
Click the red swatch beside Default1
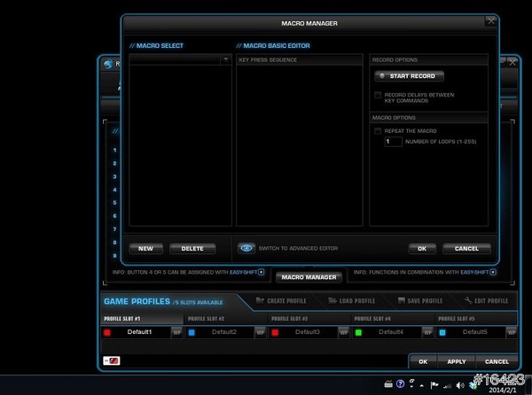(x=108, y=332)
